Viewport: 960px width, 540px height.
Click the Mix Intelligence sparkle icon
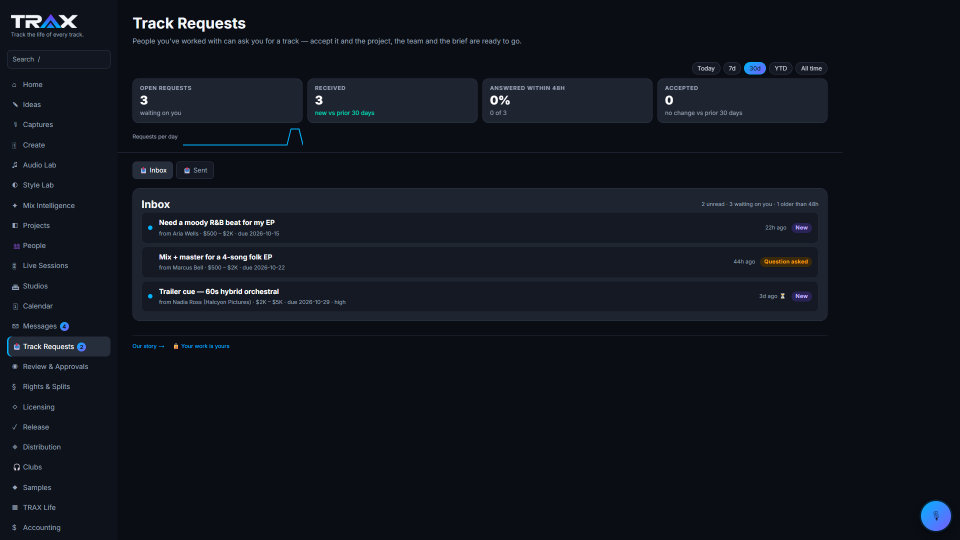(15, 206)
